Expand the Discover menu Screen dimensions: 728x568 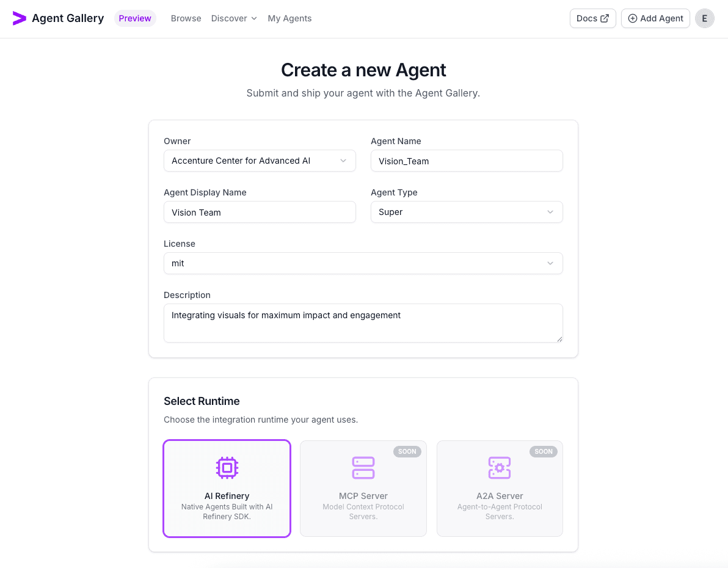point(234,18)
